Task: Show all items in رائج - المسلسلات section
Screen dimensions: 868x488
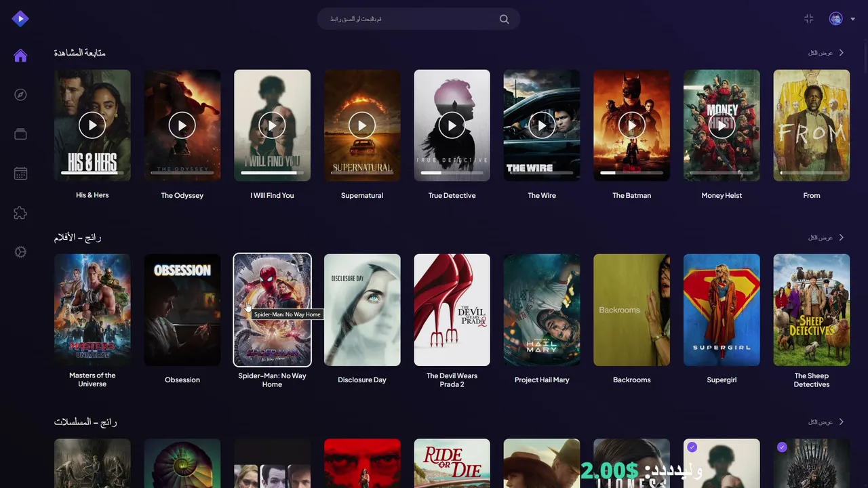Action: (826, 422)
